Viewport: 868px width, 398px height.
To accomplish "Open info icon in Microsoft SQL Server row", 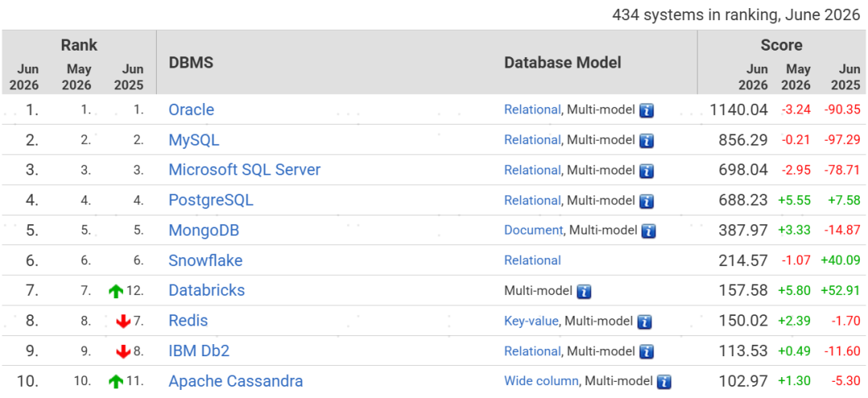I will [x=646, y=170].
